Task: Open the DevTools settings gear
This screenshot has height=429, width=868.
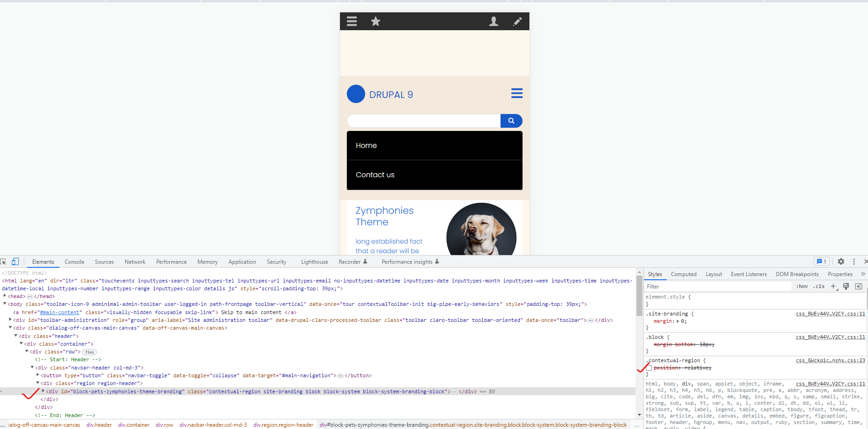Action: 841,261
